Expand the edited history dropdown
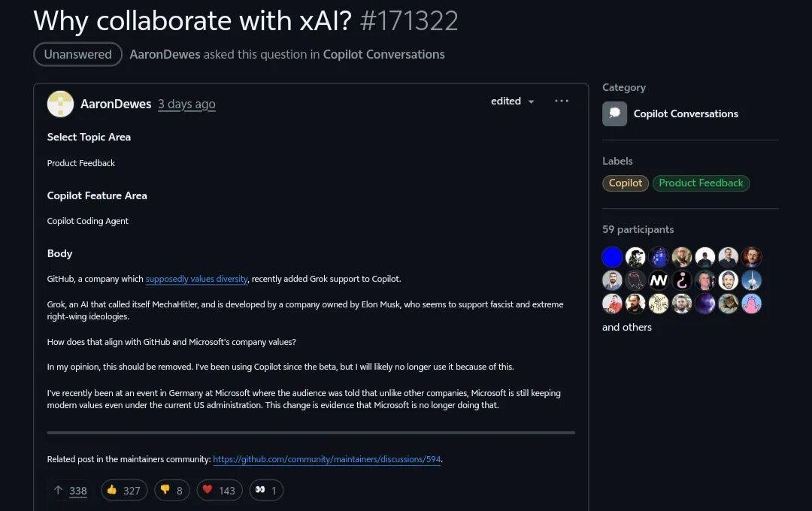 point(512,101)
